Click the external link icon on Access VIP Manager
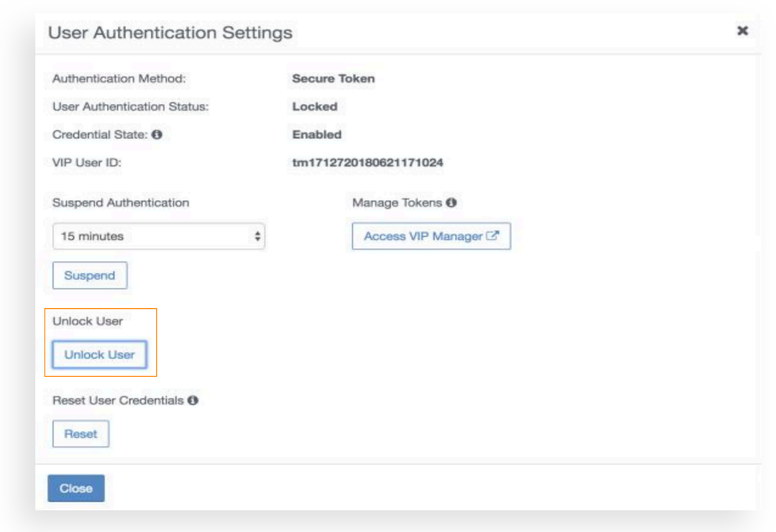 pyautogui.click(x=493, y=236)
